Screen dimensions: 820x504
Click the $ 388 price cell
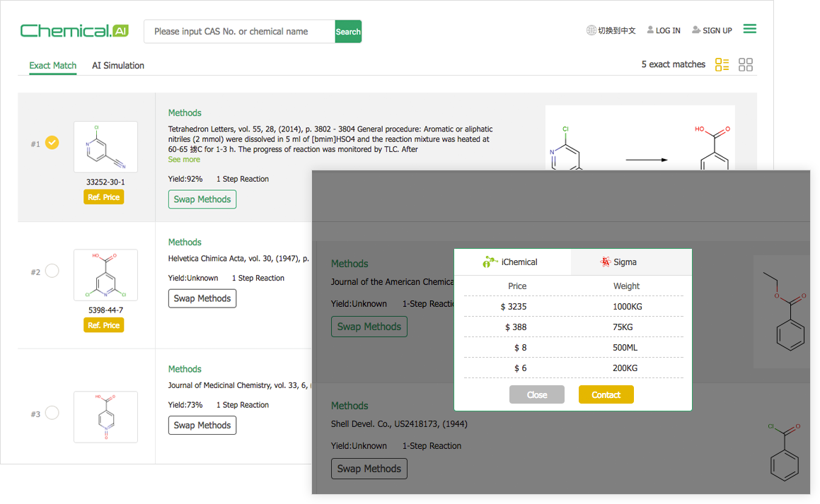(x=516, y=327)
